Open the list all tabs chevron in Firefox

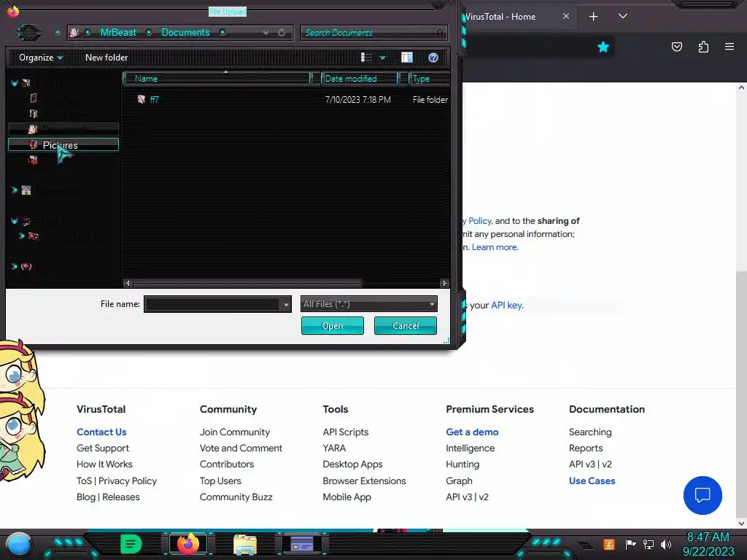[x=623, y=16]
